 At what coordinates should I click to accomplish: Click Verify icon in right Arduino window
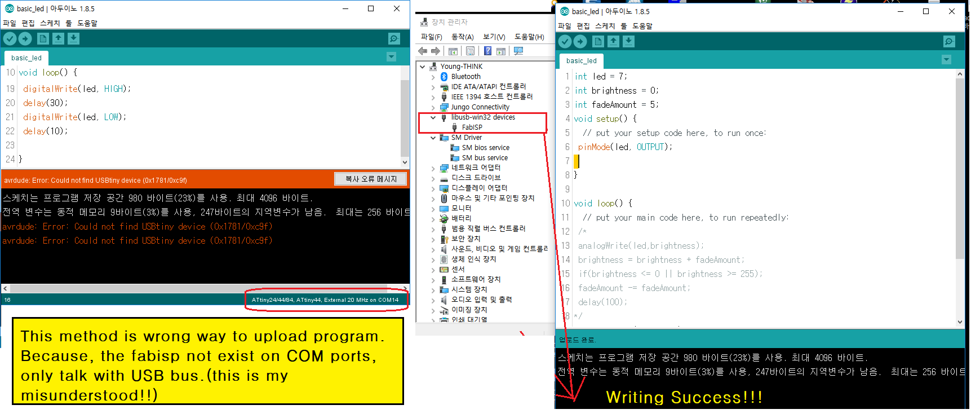click(565, 41)
